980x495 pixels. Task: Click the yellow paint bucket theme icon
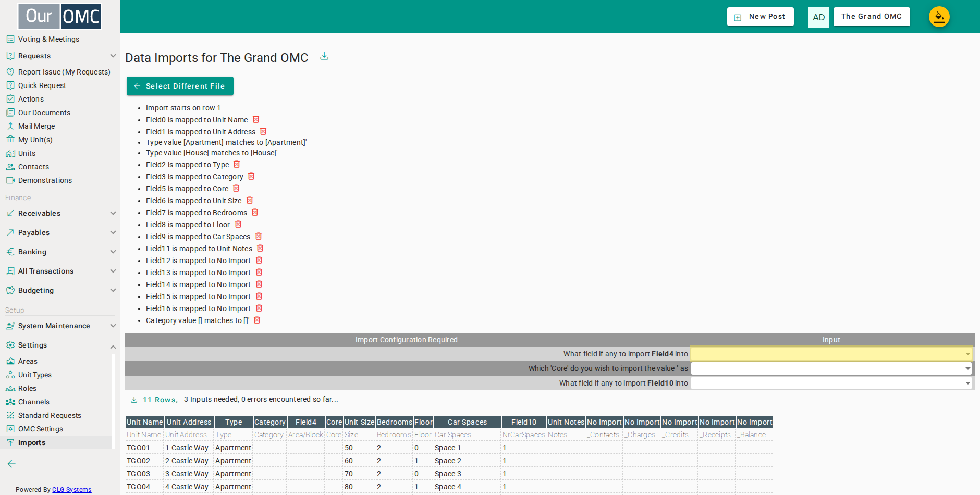[939, 17]
